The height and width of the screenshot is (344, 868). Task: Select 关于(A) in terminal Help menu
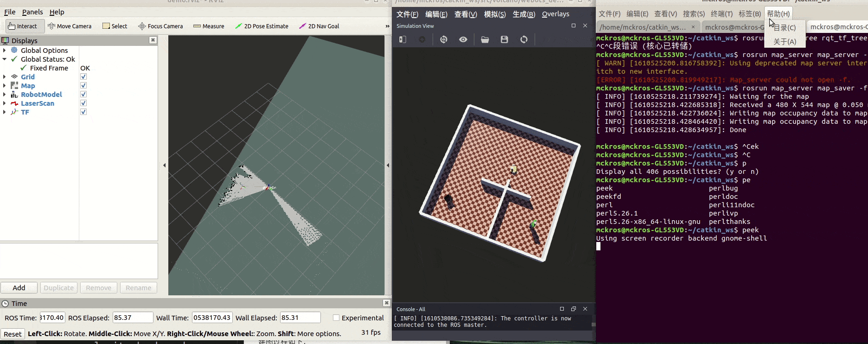click(785, 42)
